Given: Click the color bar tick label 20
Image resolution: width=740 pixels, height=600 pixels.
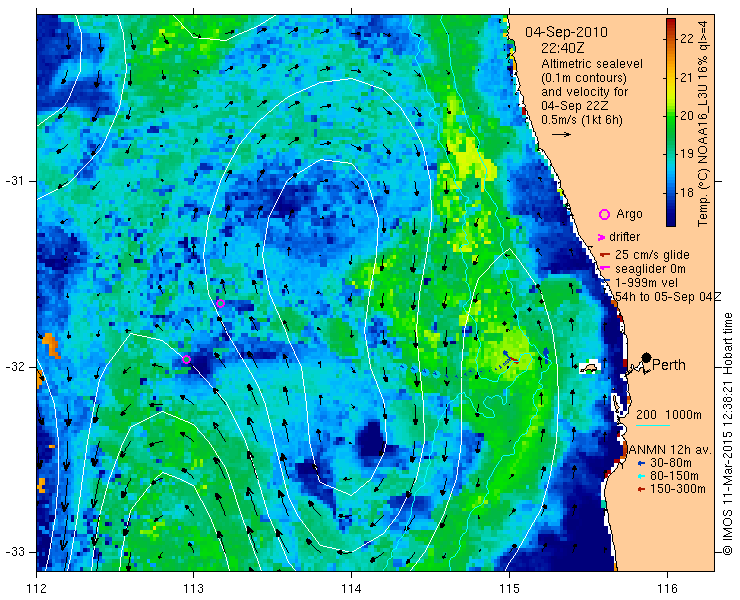Looking at the screenshot, I should pyautogui.click(x=687, y=116).
